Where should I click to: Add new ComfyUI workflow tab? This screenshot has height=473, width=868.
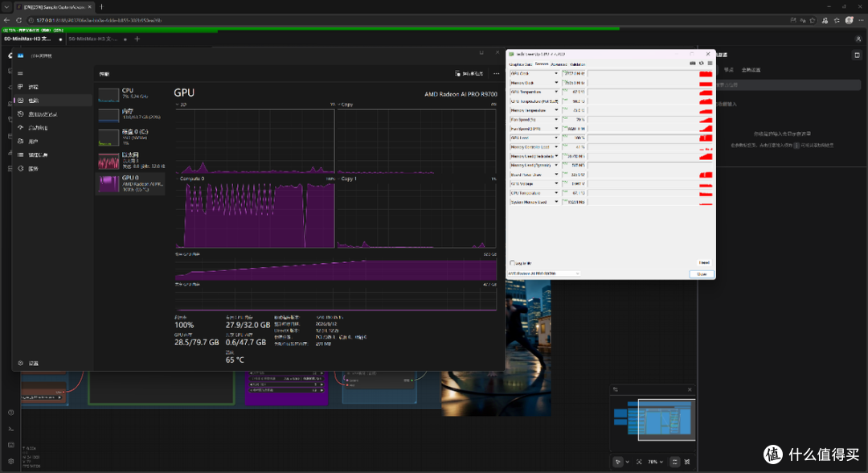137,39
